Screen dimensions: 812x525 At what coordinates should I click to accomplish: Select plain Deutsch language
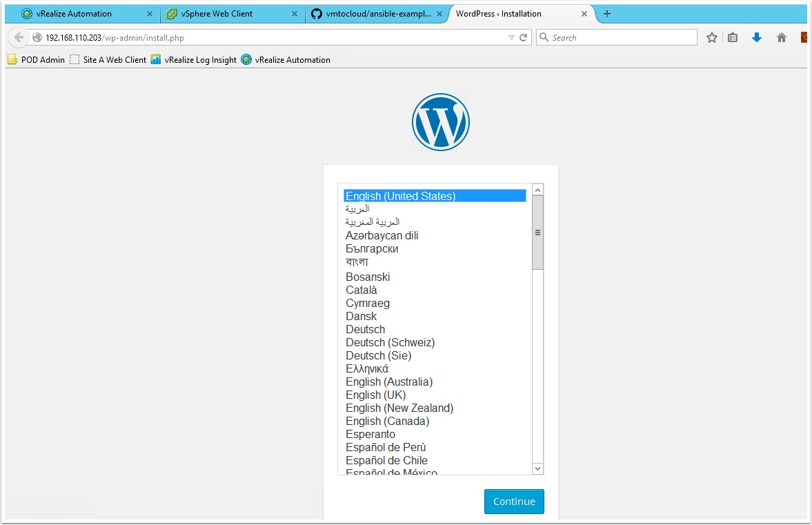click(435, 329)
